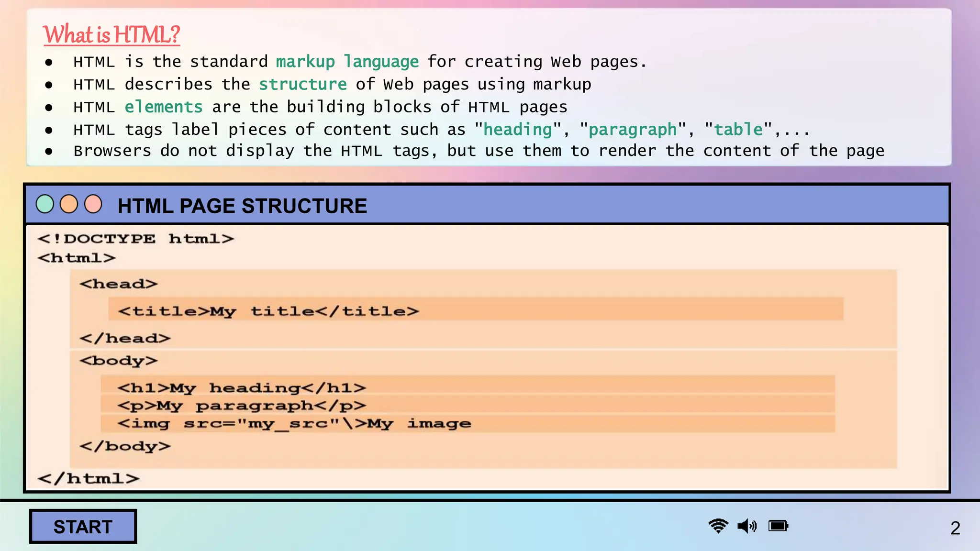980x551 pixels.
Task: Click the 'What is HTML?' heading
Action: coord(111,34)
